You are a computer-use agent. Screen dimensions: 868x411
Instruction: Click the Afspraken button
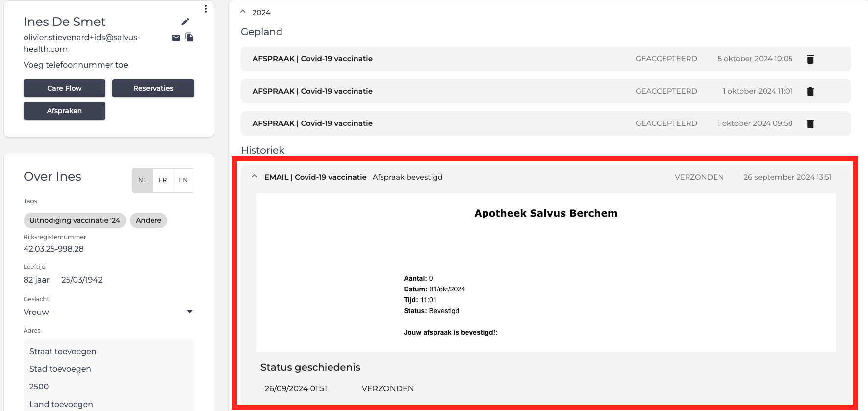click(x=64, y=111)
